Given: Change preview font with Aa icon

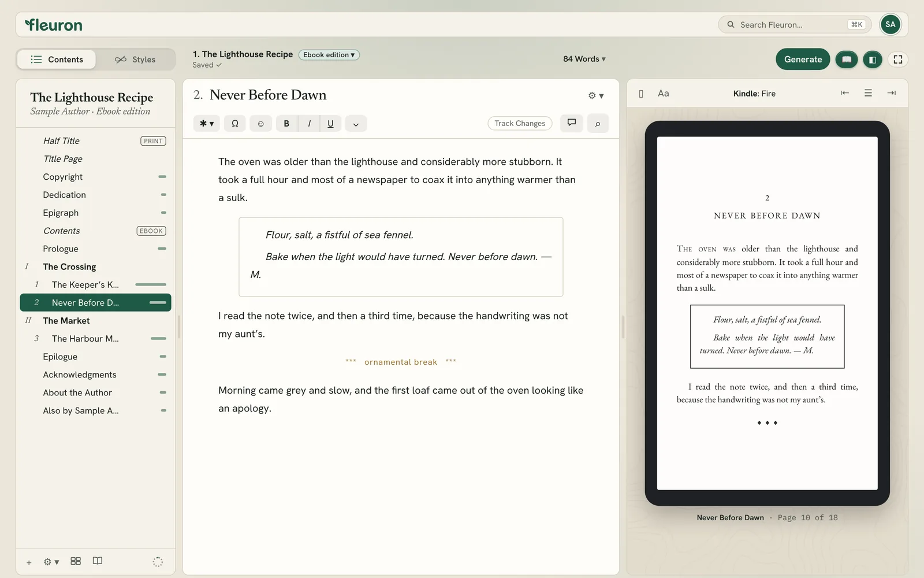Looking at the screenshot, I should [664, 93].
